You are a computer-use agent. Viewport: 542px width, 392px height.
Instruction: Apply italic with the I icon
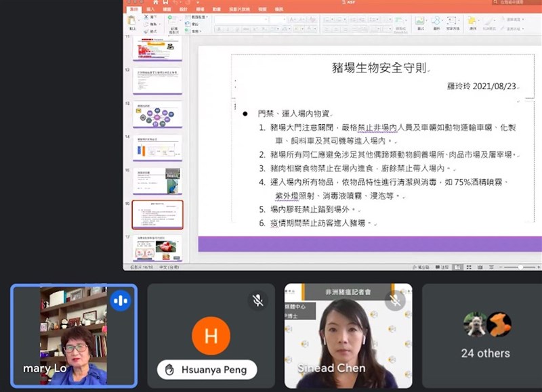[228, 29]
